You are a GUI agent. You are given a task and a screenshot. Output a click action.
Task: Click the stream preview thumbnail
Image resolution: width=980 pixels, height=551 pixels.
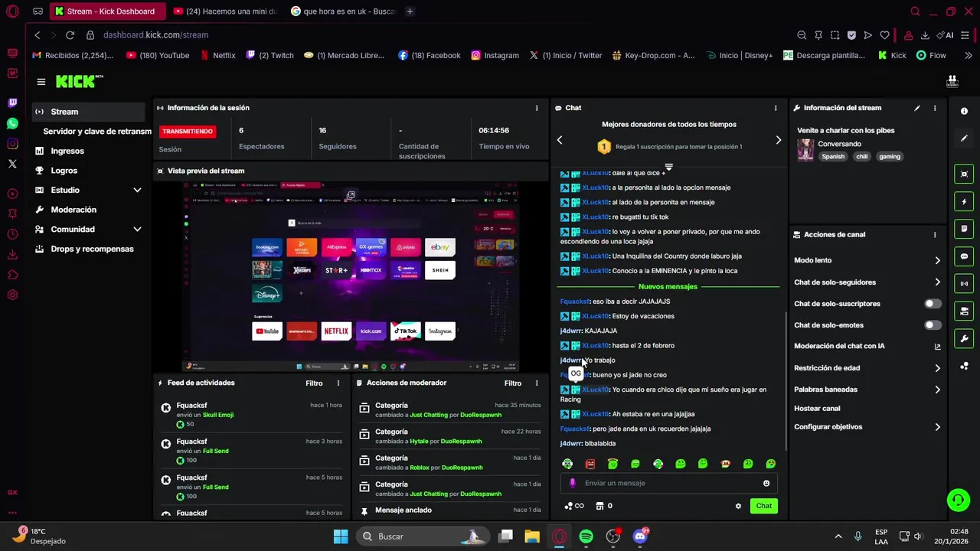pos(351,276)
